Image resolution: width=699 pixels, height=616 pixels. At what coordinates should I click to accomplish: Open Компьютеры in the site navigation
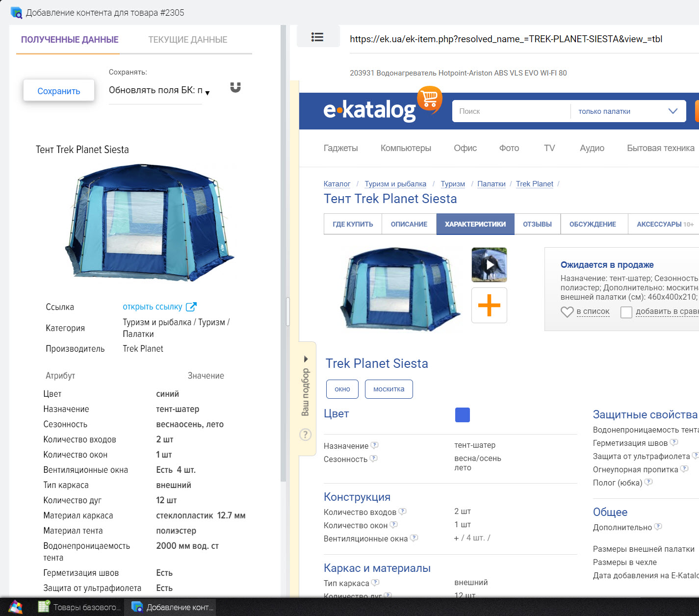[406, 148]
